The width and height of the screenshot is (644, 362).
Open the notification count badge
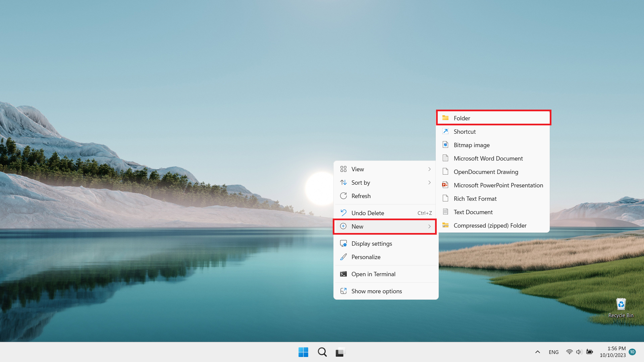[632, 352]
